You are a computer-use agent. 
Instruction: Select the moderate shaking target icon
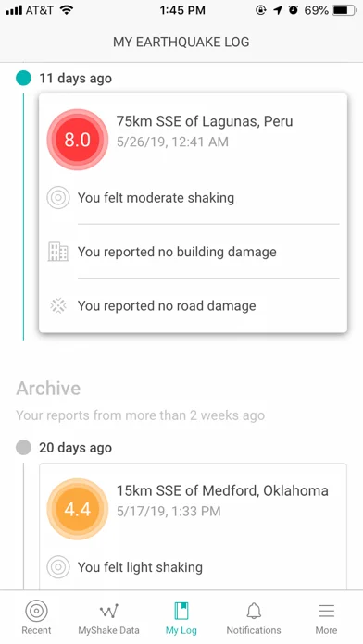pyautogui.click(x=58, y=198)
